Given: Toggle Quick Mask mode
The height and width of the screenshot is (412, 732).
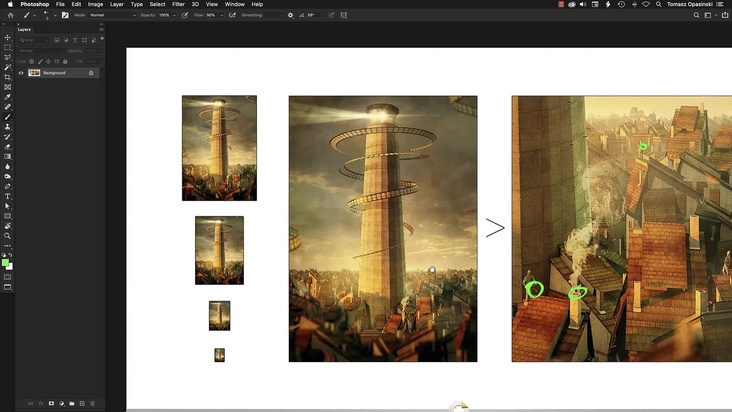Looking at the screenshot, I should pos(7,277).
